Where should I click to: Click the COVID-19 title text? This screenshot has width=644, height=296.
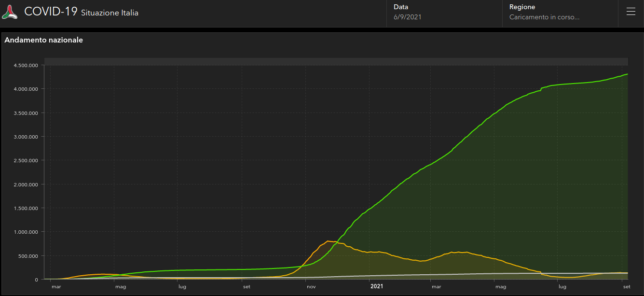[51, 12]
